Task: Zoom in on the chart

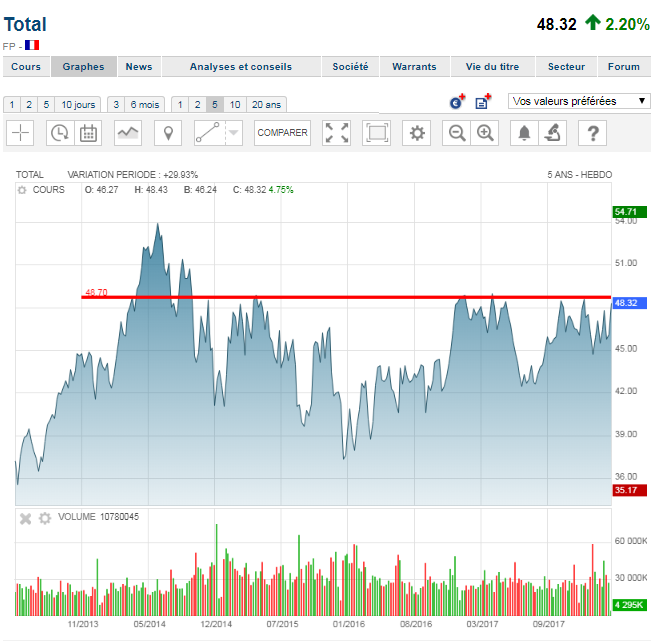Action: (485, 133)
